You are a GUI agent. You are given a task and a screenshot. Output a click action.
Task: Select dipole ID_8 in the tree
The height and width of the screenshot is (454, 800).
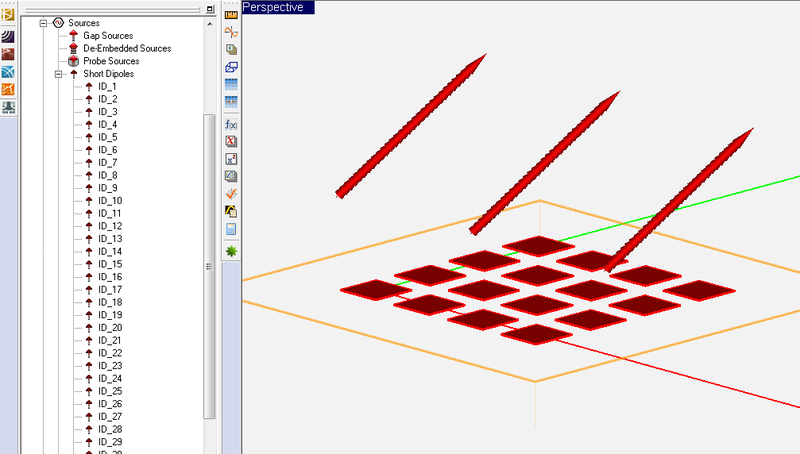(108, 175)
